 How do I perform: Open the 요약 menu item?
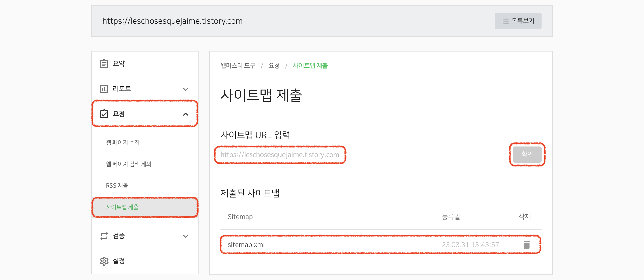click(145, 64)
